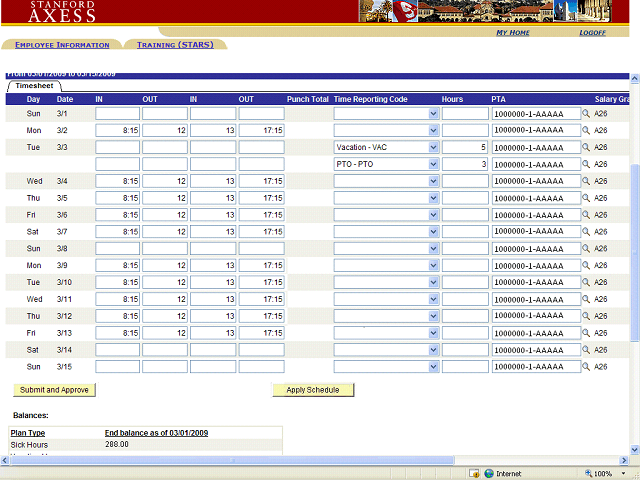Open PTA lookup for Fri 3/13

pyautogui.click(x=587, y=333)
